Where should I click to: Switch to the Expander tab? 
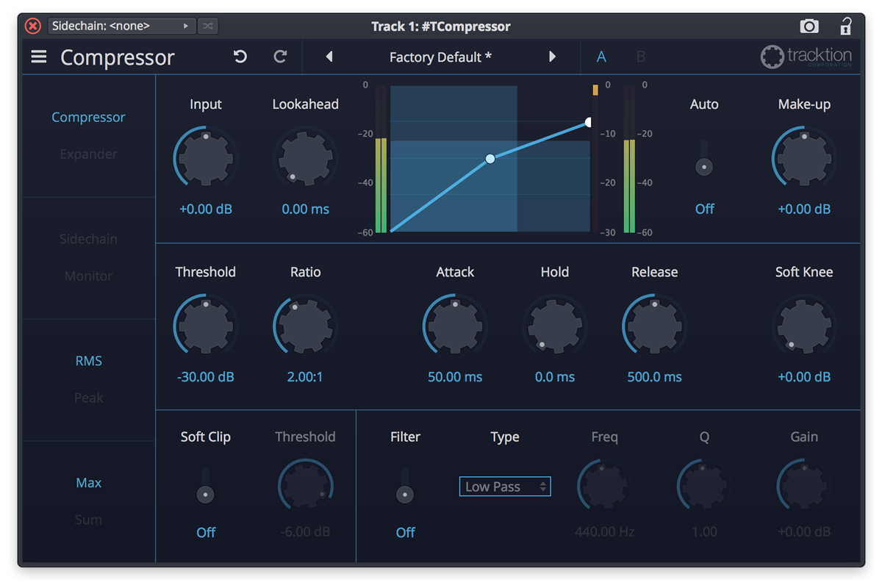point(88,154)
